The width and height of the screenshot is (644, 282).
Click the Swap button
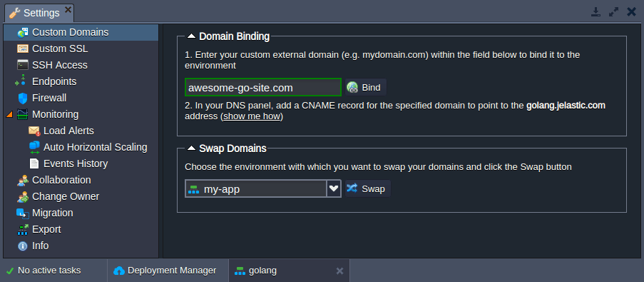point(368,188)
